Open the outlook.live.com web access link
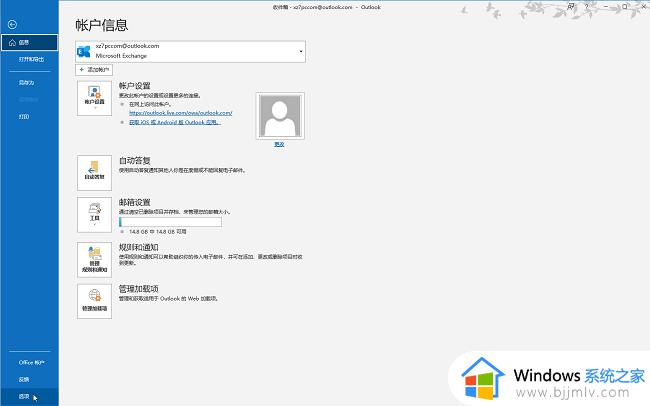The width and height of the screenshot is (650, 406). coord(181,113)
